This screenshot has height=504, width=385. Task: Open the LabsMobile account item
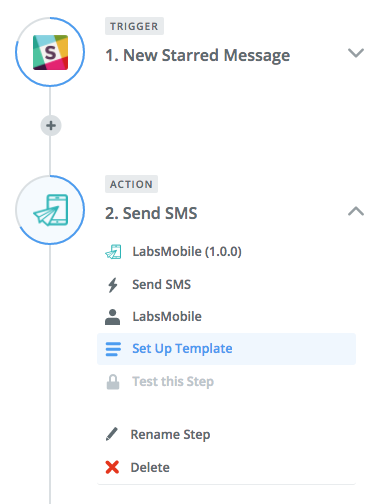click(167, 317)
